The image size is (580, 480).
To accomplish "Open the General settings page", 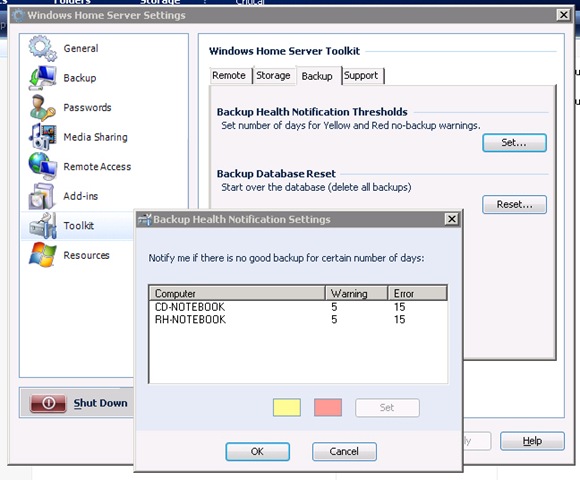I will point(81,48).
